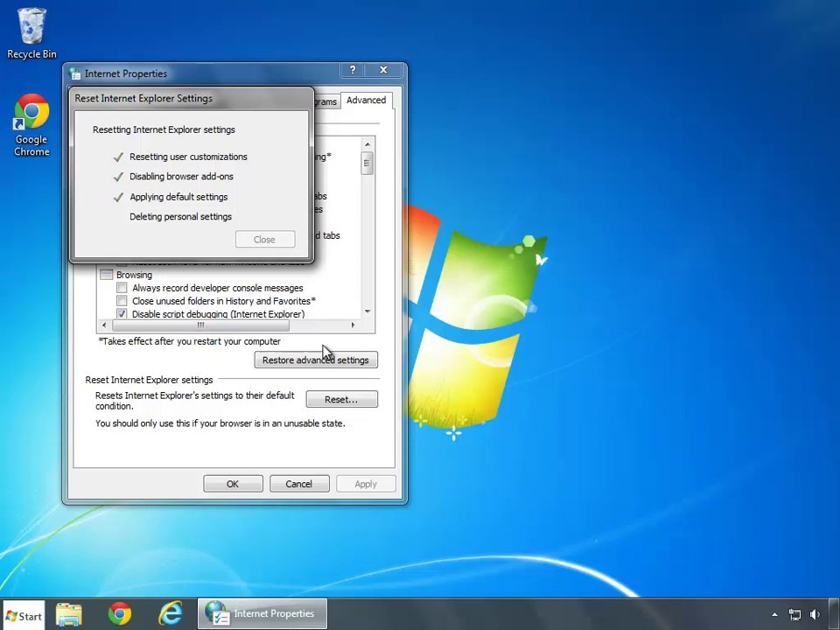Screen dimensions: 840x630
Task: Check Close unused folders in History and Favorites
Action: click(x=122, y=301)
